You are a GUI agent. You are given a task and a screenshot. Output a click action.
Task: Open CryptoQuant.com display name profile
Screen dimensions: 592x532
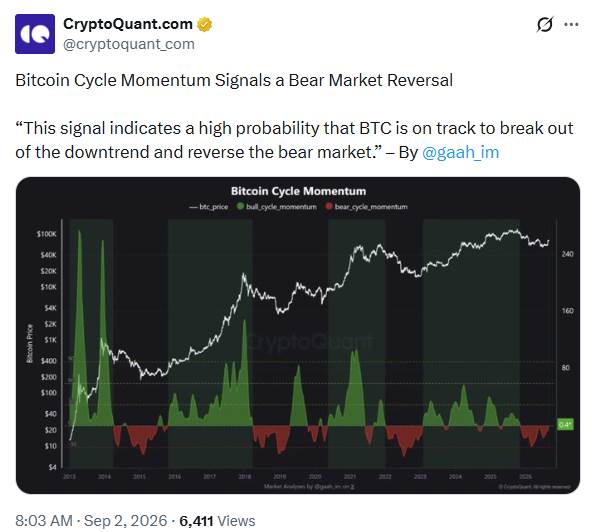pos(128,24)
